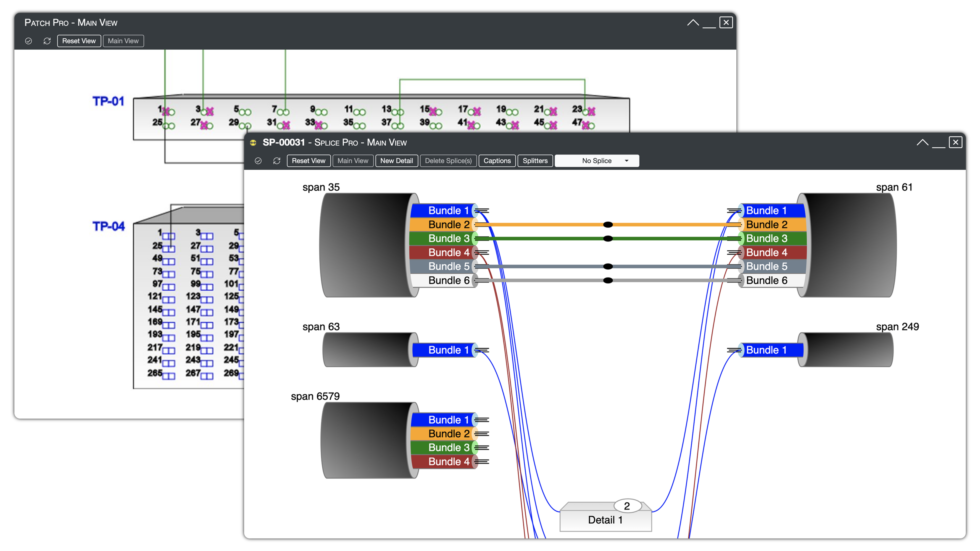Click the New Detail button
This screenshot has height=551, width=980.
point(396,161)
